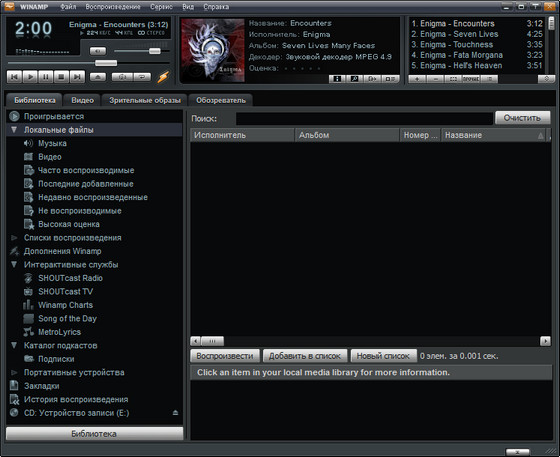This screenshot has width=560, height=457.
Task: Open file info with the 'i' button
Action: click(337, 79)
